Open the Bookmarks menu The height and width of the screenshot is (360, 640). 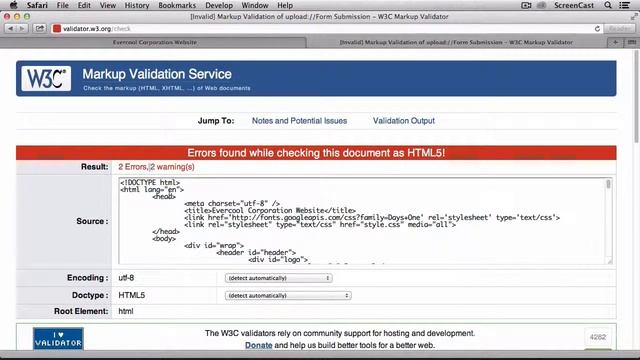pyautogui.click(x=177, y=5)
